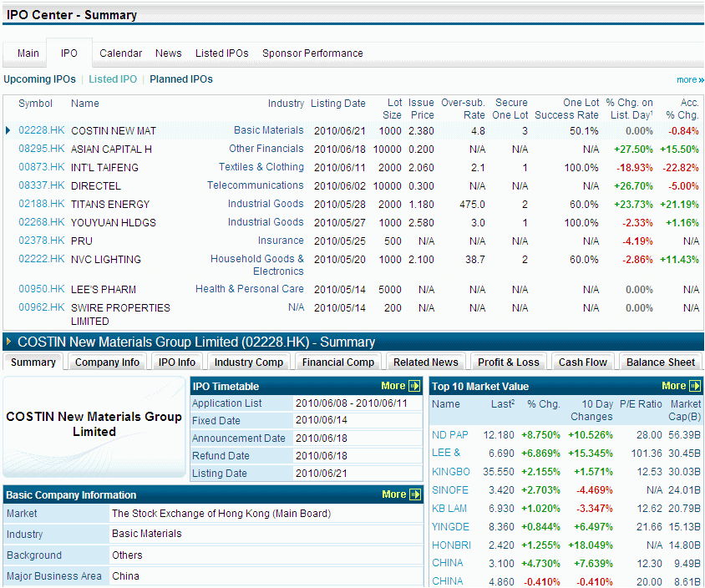This screenshot has width=705, height=588.
Task: Click HONBRI stock link
Action: pos(451,545)
